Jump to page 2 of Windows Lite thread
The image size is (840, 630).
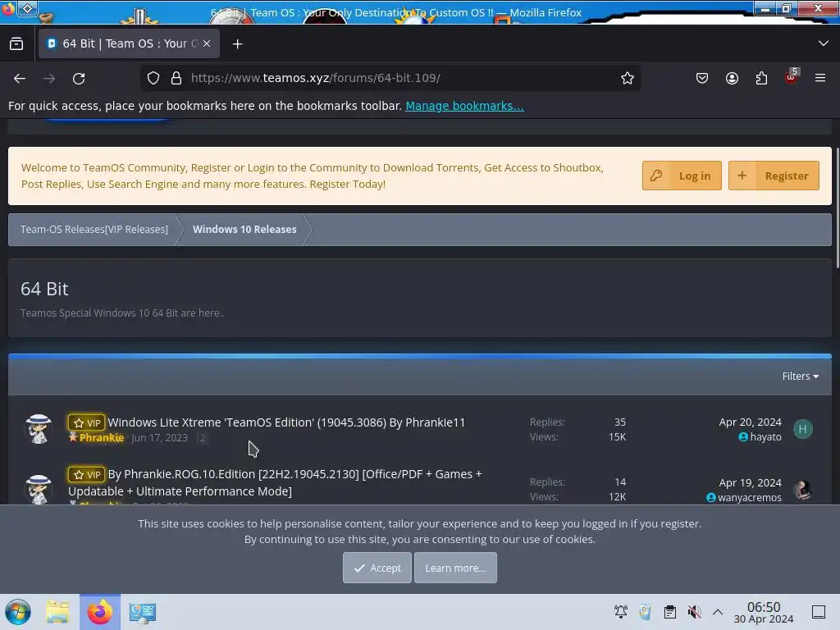pos(203,438)
